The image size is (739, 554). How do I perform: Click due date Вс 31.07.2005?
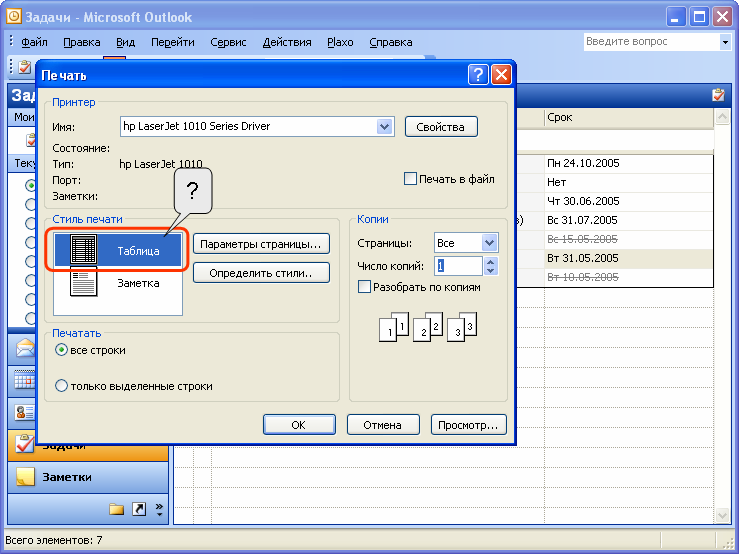point(582,220)
